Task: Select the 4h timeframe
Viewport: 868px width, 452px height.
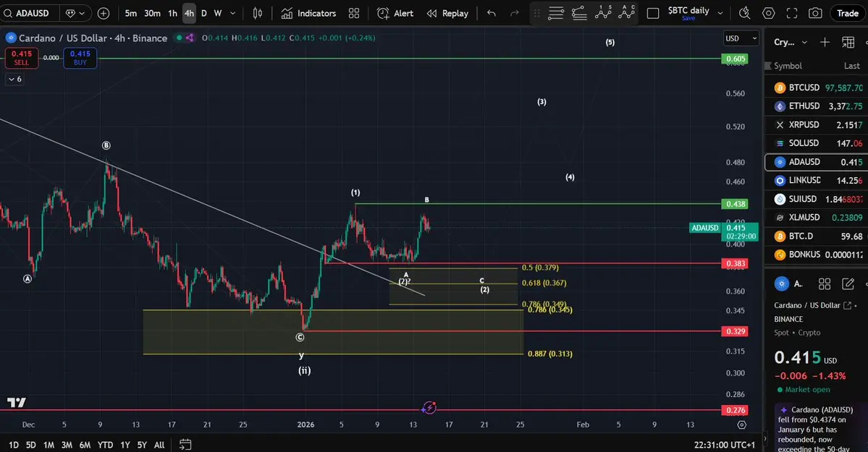Action: coord(190,13)
